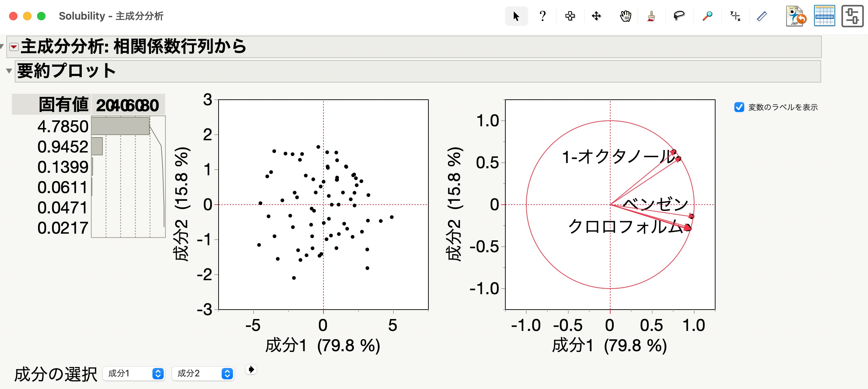Select the arrow cursor tool
This screenshot has width=868, height=389.
(516, 16)
